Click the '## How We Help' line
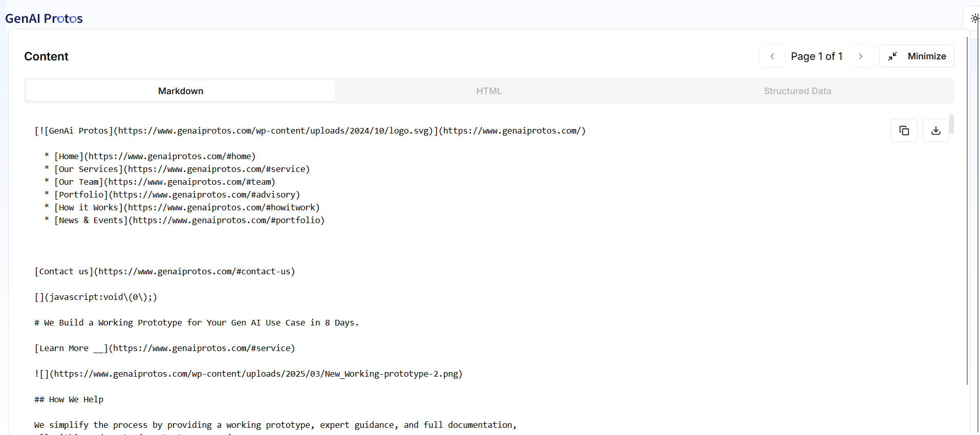The height and width of the screenshot is (435, 980). tap(69, 399)
